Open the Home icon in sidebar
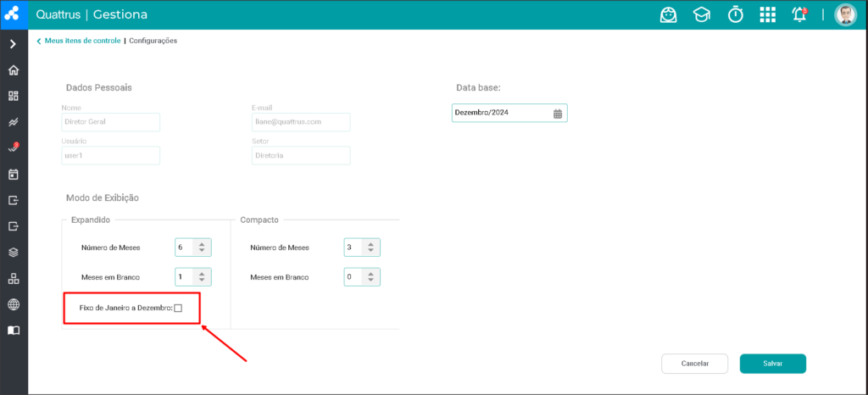The image size is (868, 395). (14, 70)
